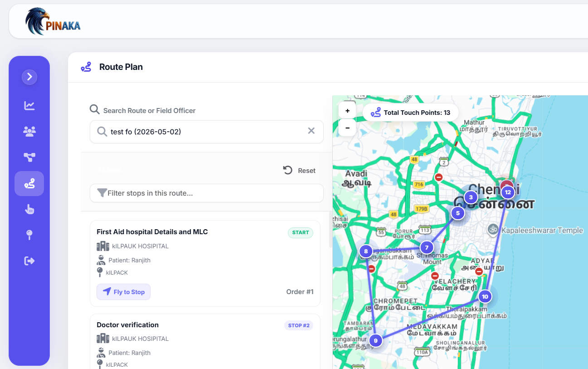
Task: Select map marker 5
Action: coord(458,213)
